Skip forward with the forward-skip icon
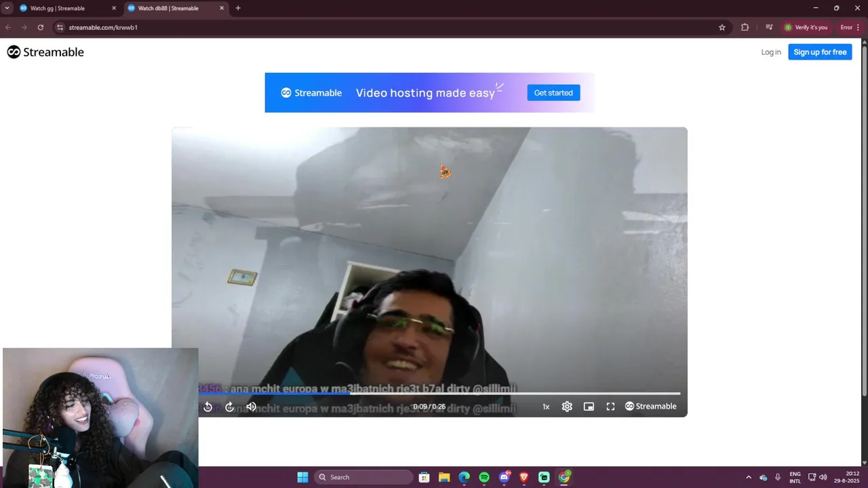Screen dimensions: 868x488 (x=230, y=407)
